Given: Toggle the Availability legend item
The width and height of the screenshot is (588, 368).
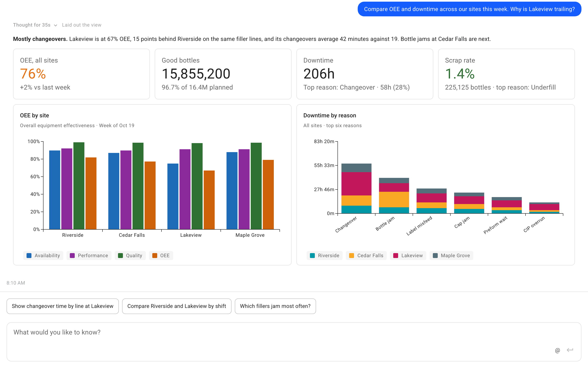Looking at the screenshot, I should click(x=43, y=256).
